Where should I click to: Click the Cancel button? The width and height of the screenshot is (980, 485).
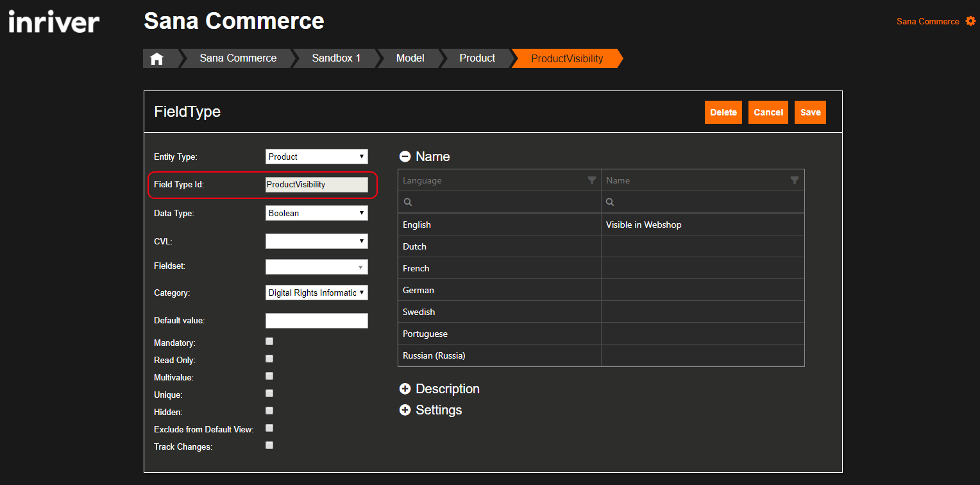[768, 112]
